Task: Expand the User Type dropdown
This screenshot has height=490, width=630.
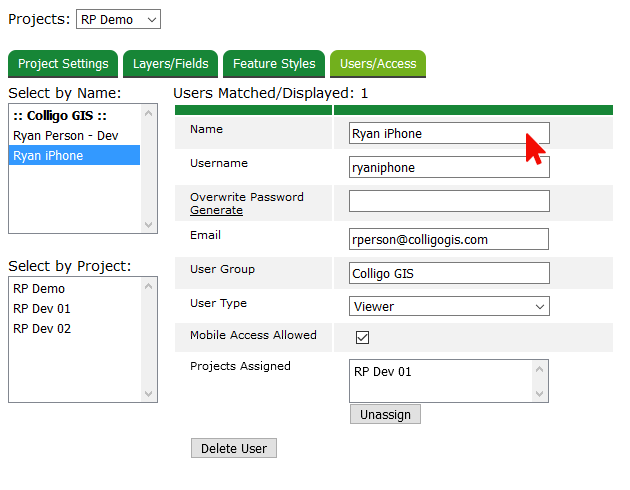Action: (448, 306)
